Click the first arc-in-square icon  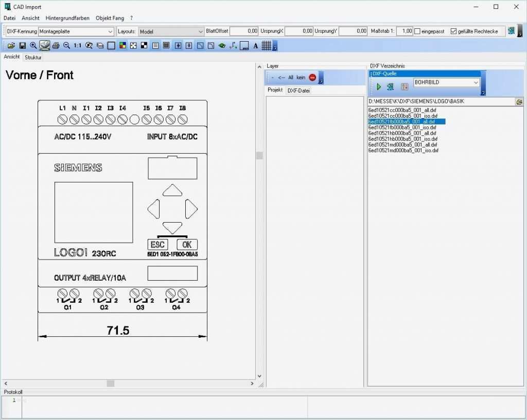[200, 45]
